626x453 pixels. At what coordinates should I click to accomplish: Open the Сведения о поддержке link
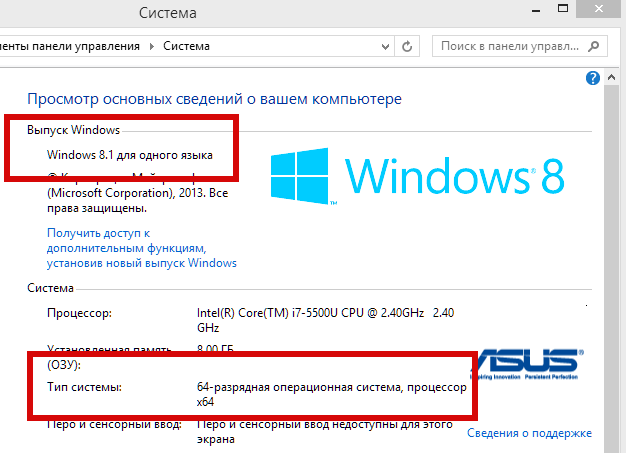pos(529,433)
